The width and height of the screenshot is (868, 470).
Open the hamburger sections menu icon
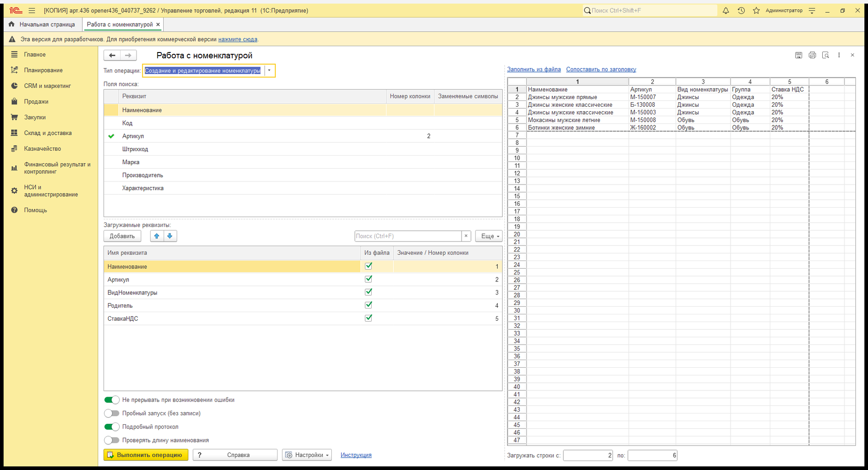click(x=32, y=10)
